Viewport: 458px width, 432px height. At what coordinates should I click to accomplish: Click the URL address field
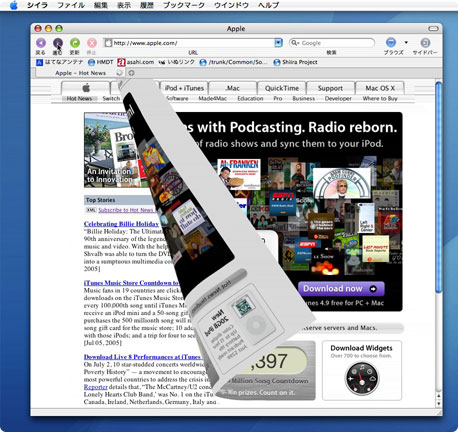[193, 43]
